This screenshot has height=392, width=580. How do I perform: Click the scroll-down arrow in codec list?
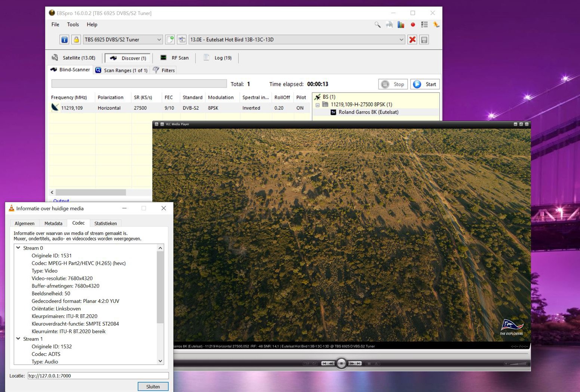[x=160, y=361]
